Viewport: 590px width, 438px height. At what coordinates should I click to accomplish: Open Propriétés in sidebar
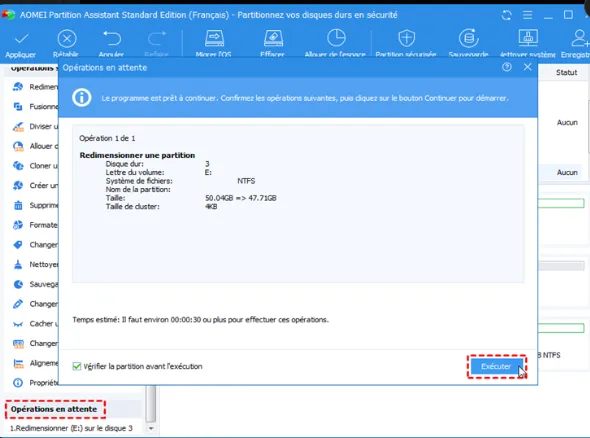click(35, 383)
